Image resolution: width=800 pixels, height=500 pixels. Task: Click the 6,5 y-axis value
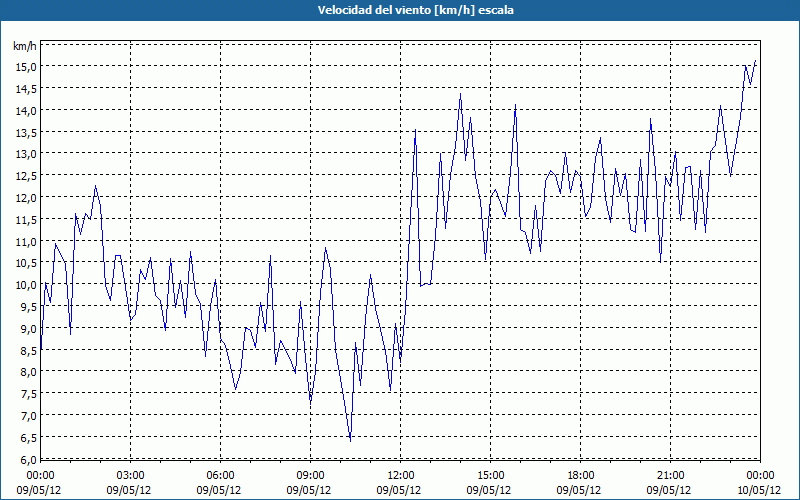[29, 438]
